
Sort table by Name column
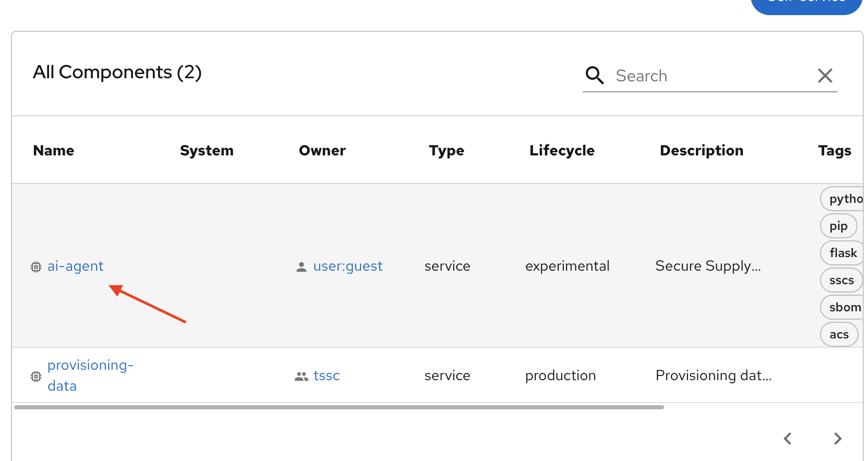click(54, 151)
